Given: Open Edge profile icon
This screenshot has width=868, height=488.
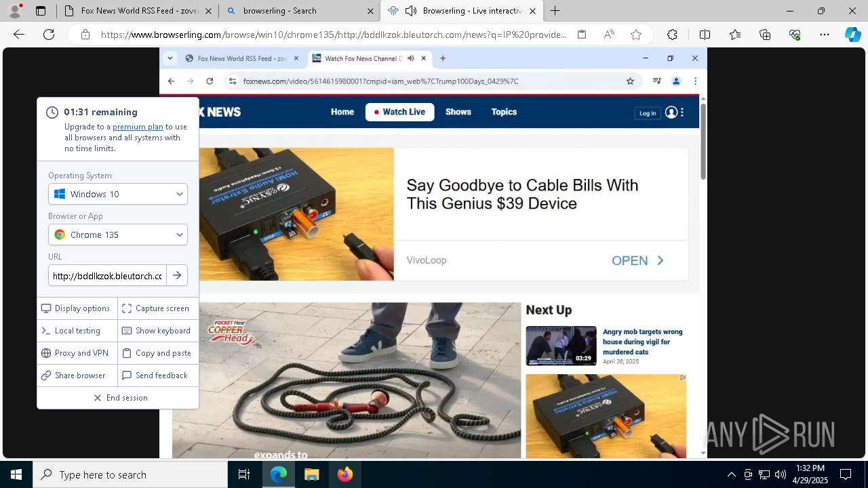Looking at the screenshot, I should pyautogui.click(x=15, y=11).
